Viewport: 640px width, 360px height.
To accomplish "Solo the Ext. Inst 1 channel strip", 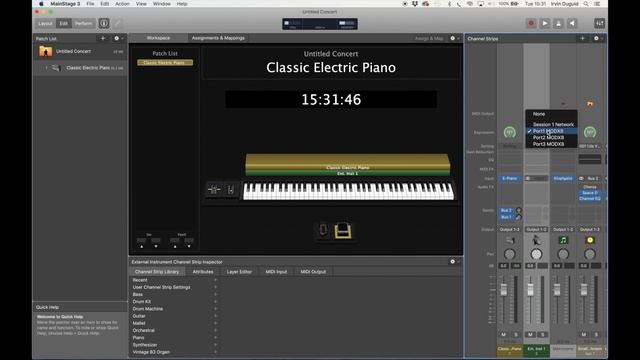I will (x=542, y=334).
